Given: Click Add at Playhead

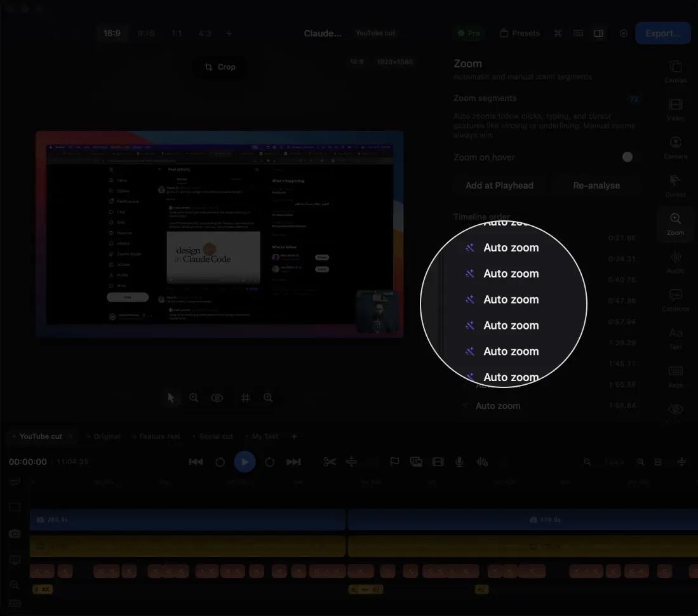Looking at the screenshot, I should pos(499,185).
